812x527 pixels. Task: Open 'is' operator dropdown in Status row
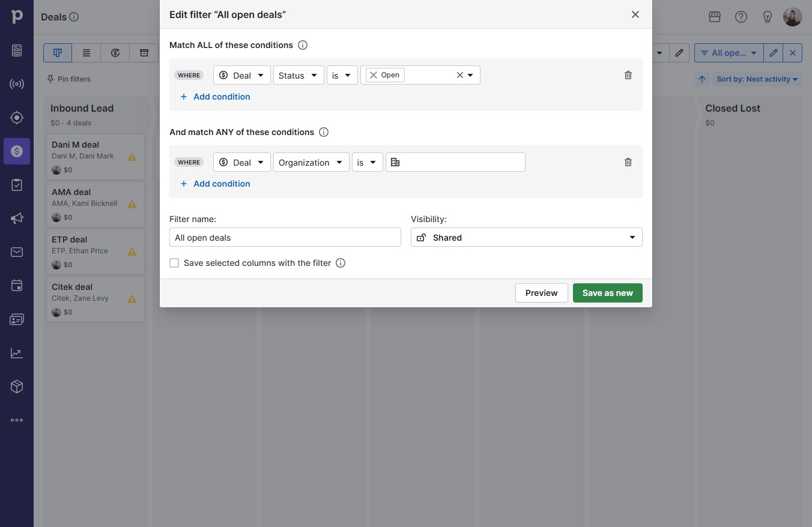(x=342, y=76)
